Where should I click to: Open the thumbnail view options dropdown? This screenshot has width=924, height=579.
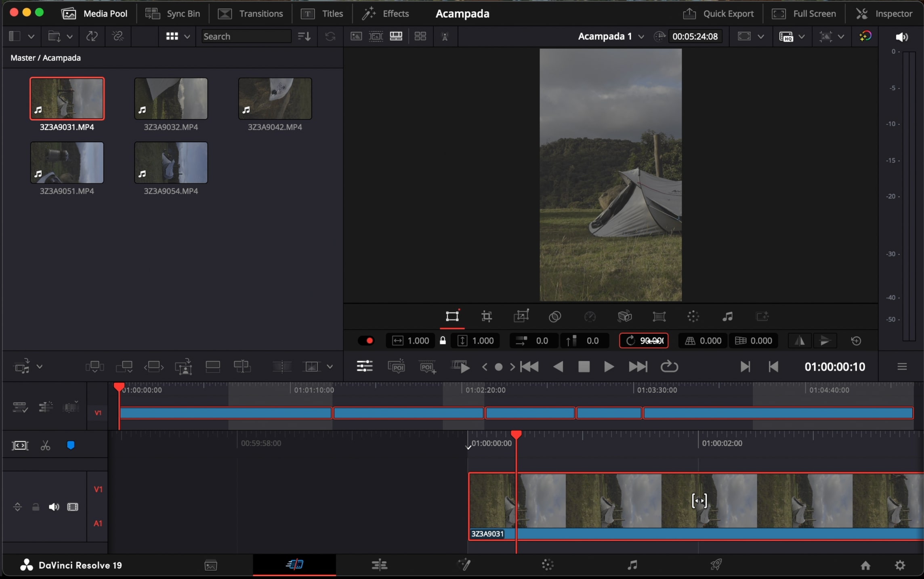coord(187,36)
